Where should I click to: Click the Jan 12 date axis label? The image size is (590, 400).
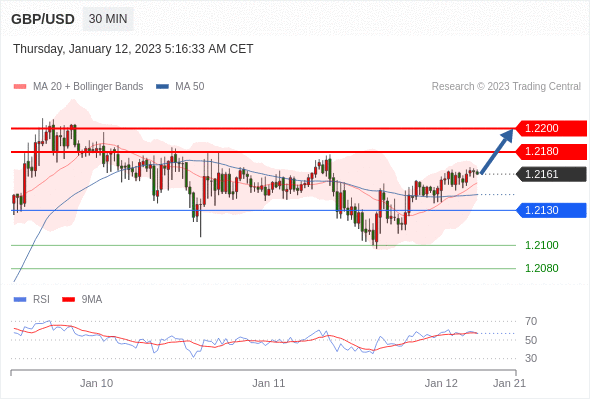(x=441, y=383)
